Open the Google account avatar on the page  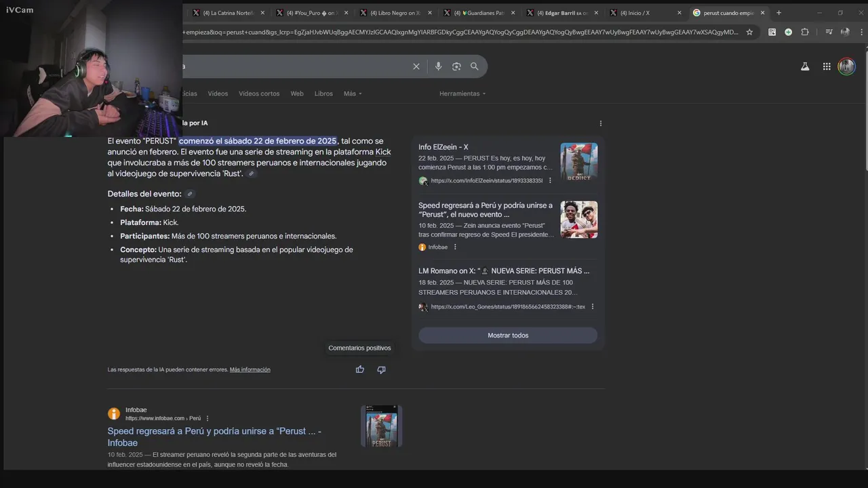[846, 66]
